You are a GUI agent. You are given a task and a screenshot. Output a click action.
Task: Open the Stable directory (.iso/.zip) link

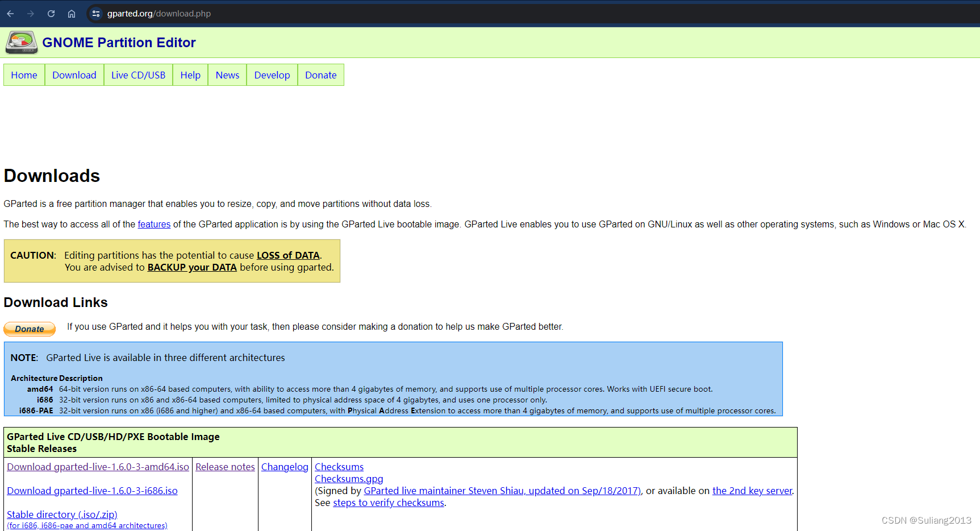click(x=62, y=515)
